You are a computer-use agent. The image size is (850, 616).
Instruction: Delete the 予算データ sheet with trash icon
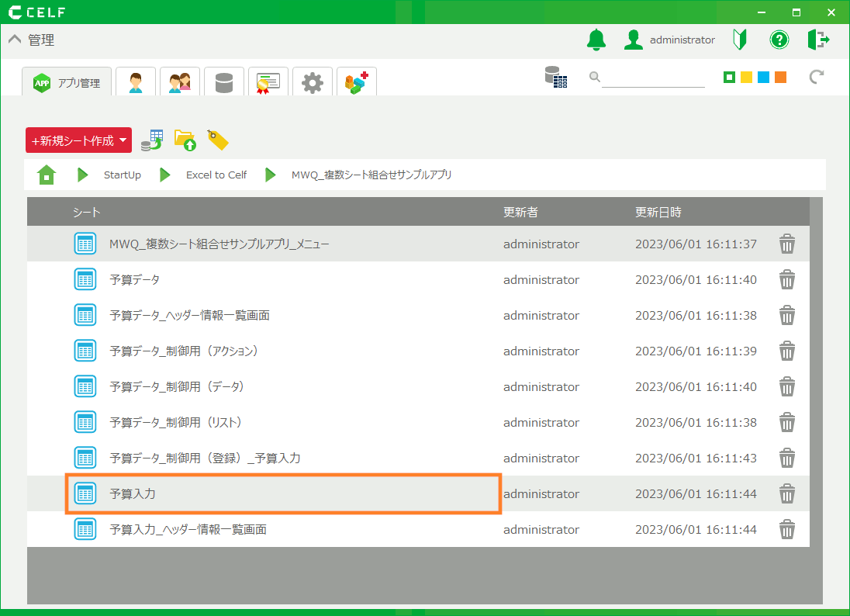tap(786, 279)
